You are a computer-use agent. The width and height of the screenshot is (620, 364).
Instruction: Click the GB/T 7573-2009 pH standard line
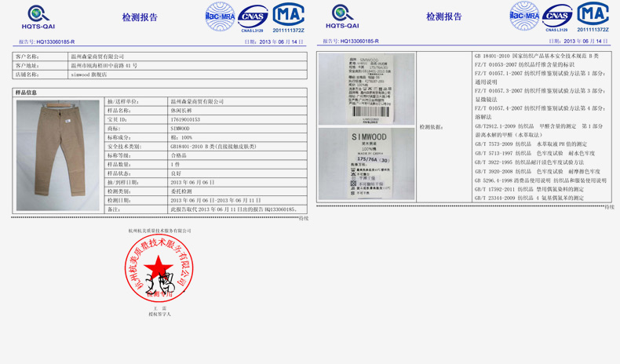[531, 144]
